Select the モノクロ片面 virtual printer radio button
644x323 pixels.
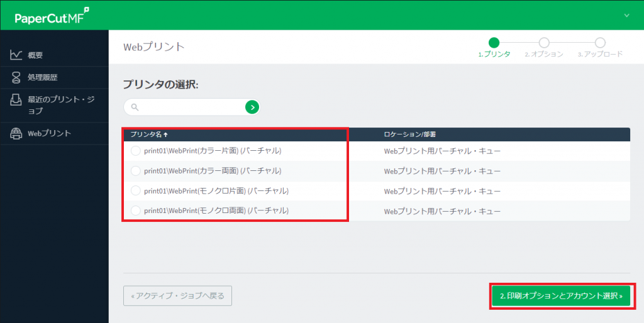tap(136, 190)
